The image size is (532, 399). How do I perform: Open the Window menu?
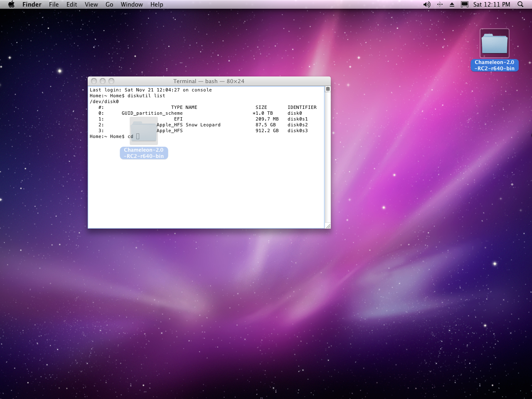tap(132, 4)
